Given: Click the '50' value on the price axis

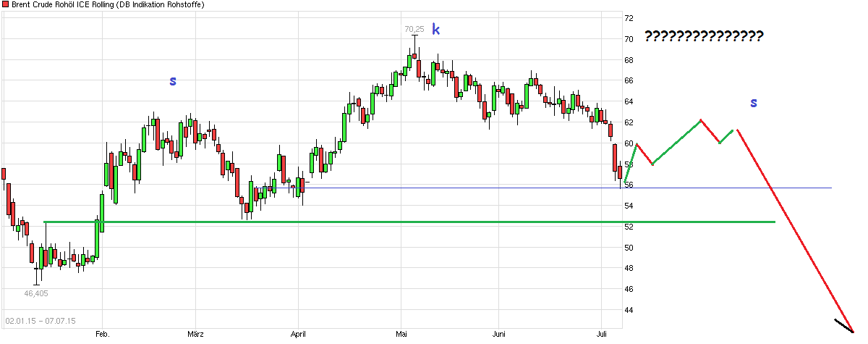Looking at the screenshot, I should click(629, 248).
